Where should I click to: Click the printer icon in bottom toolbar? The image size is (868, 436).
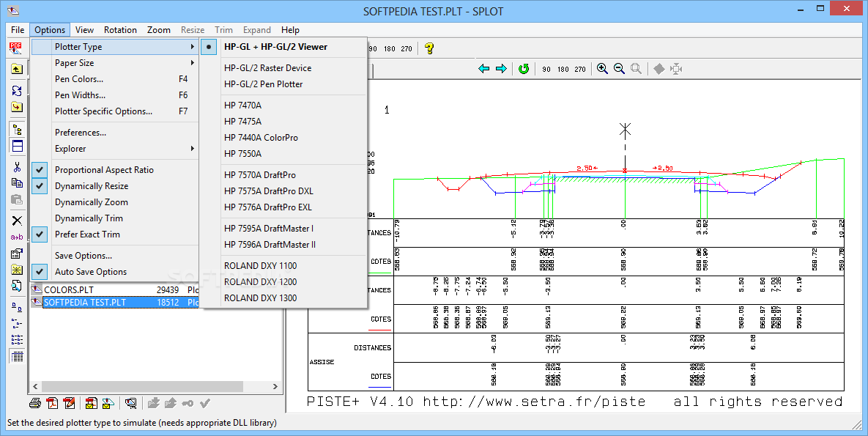pos(35,403)
